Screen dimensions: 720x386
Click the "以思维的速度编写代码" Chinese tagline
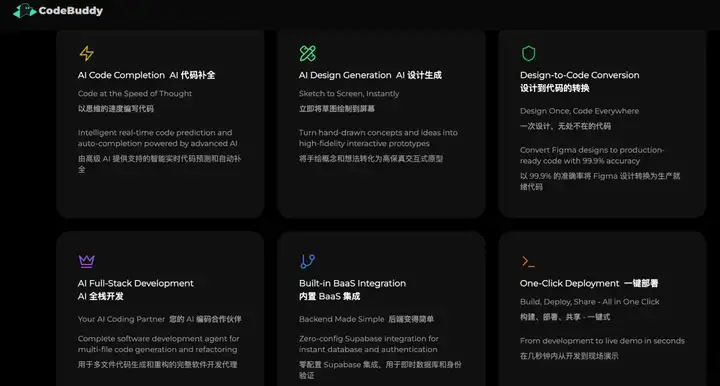tap(116, 108)
